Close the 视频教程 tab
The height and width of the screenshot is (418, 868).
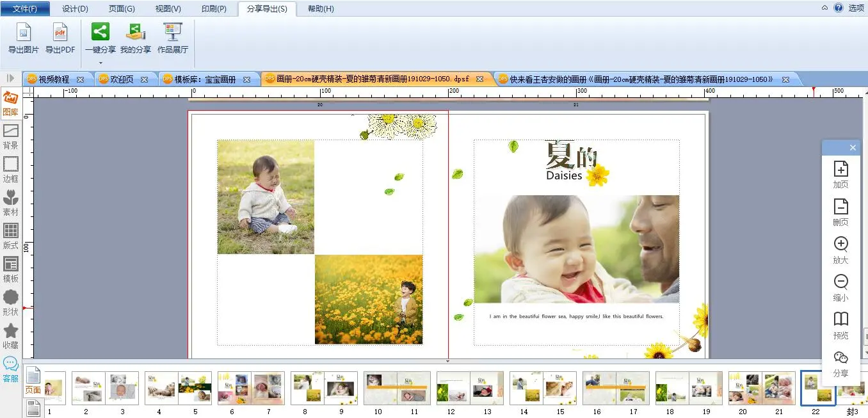pos(81,79)
